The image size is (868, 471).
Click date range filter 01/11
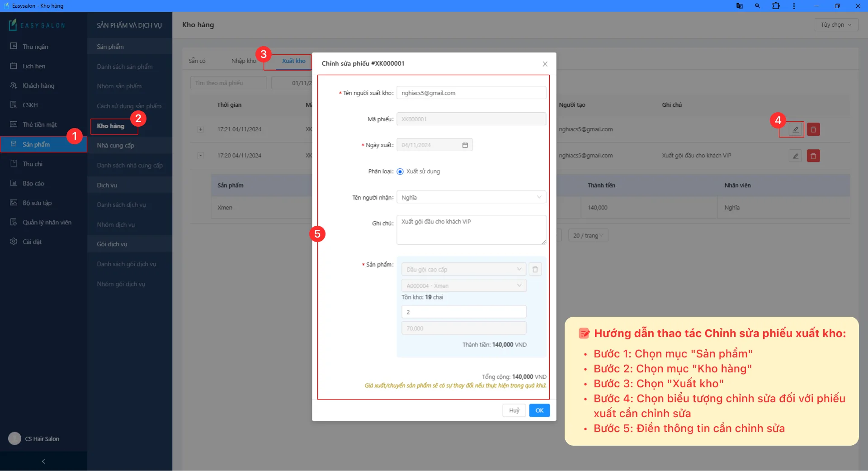pyautogui.click(x=292, y=83)
